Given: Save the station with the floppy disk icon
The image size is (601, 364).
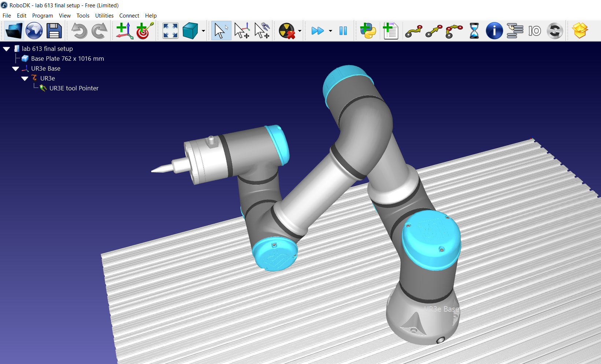Looking at the screenshot, I should tap(54, 31).
